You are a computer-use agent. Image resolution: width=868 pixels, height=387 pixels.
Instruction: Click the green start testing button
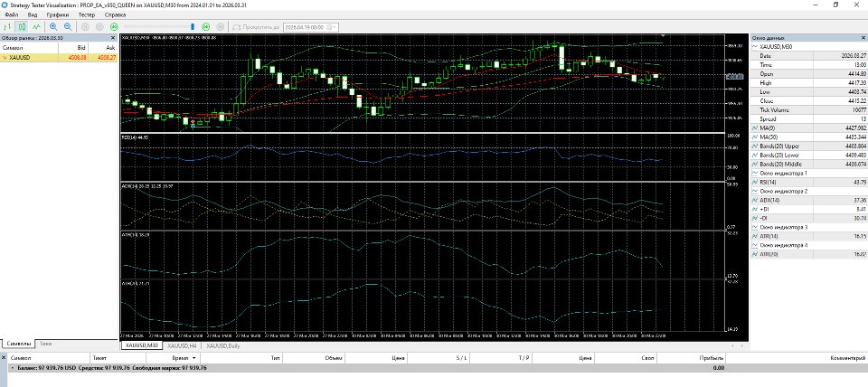[x=114, y=26]
